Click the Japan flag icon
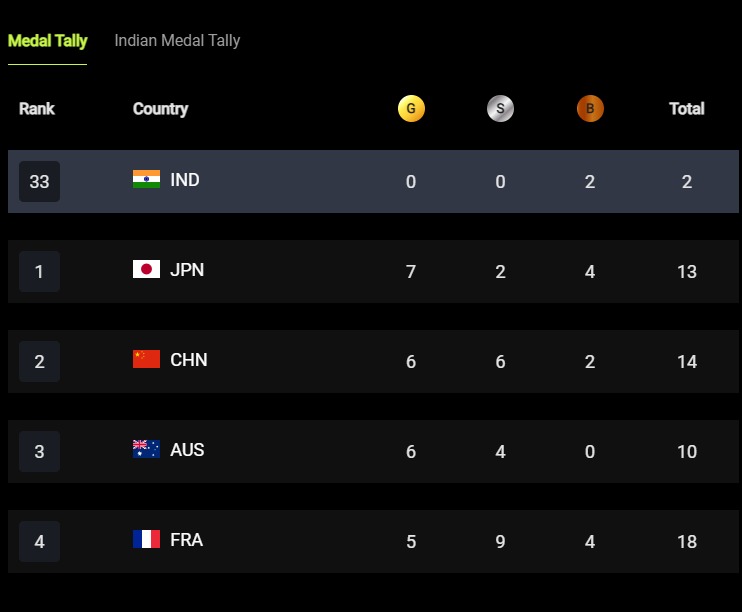742x612 pixels. click(146, 270)
